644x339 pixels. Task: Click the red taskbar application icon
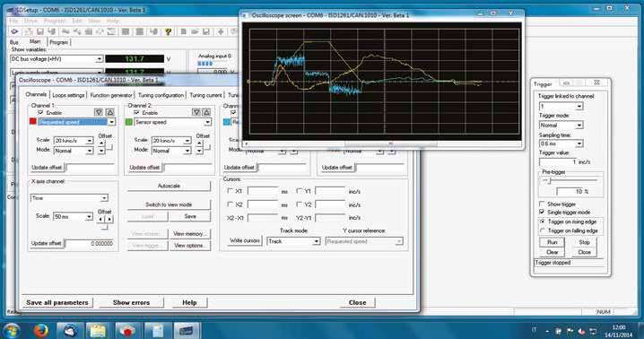tap(127, 330)
